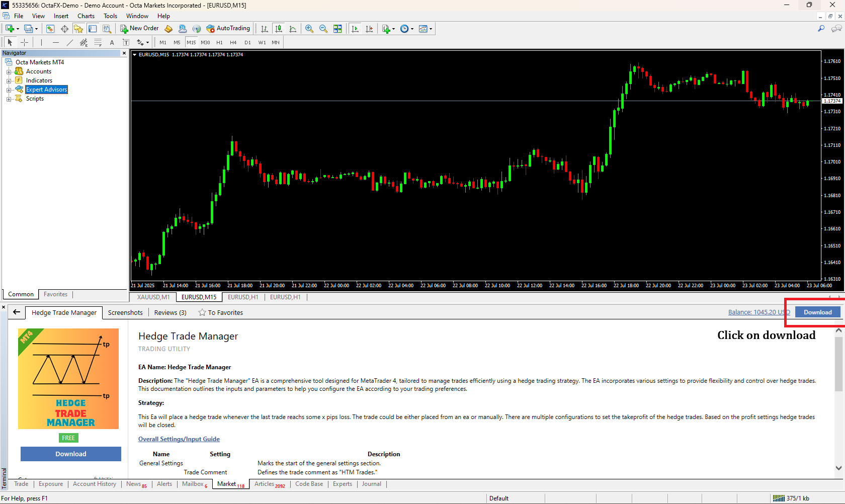
Task: Open the Charts menu
Action: coord(86,16)
